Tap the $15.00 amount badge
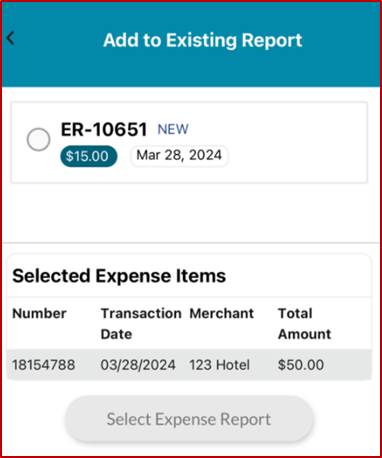 (89, 156)
